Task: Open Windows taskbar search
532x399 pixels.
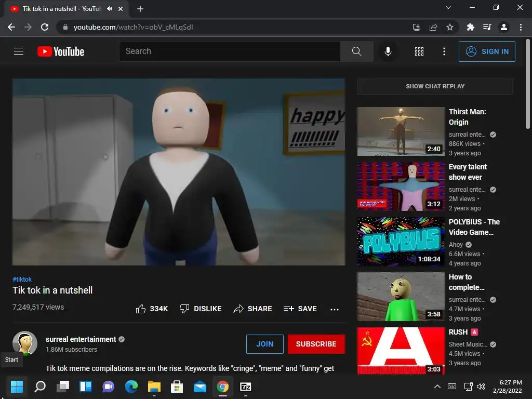Action: click(40, 387)
